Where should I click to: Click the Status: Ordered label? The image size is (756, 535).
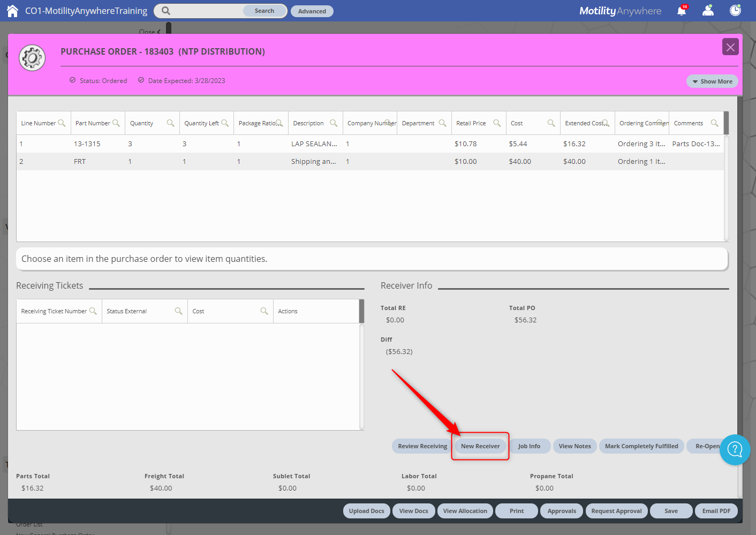pyautogui.click(x=103, y=81)
